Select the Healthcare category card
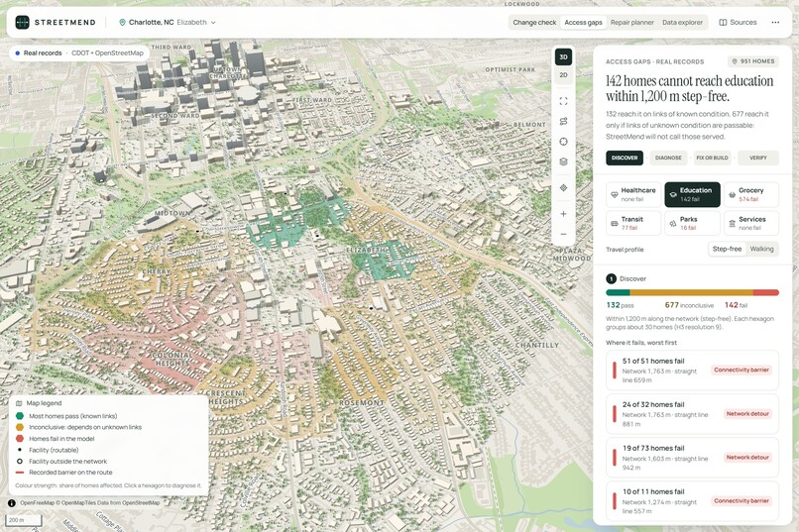 633,194
